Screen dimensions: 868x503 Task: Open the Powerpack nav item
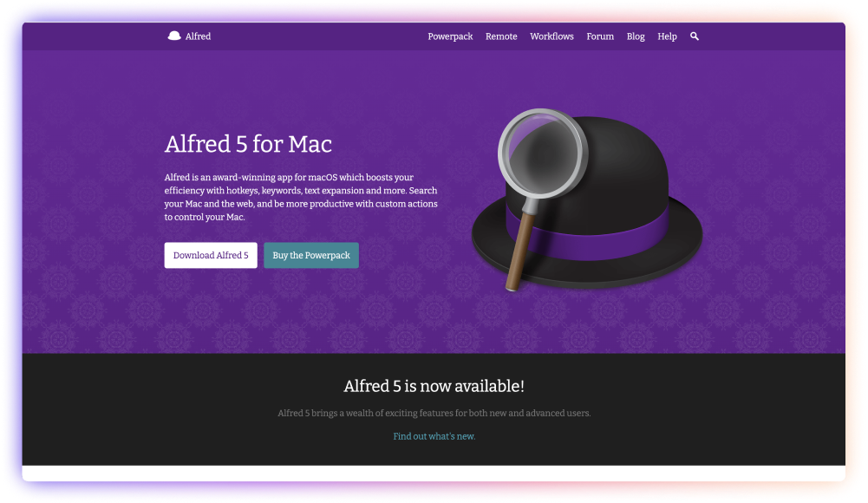[450, 36]
